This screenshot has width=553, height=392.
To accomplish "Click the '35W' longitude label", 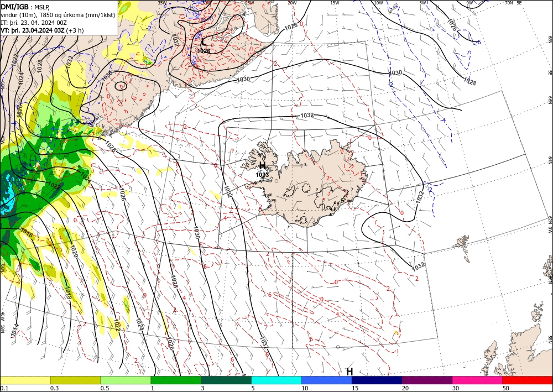I will pos(162,3).
